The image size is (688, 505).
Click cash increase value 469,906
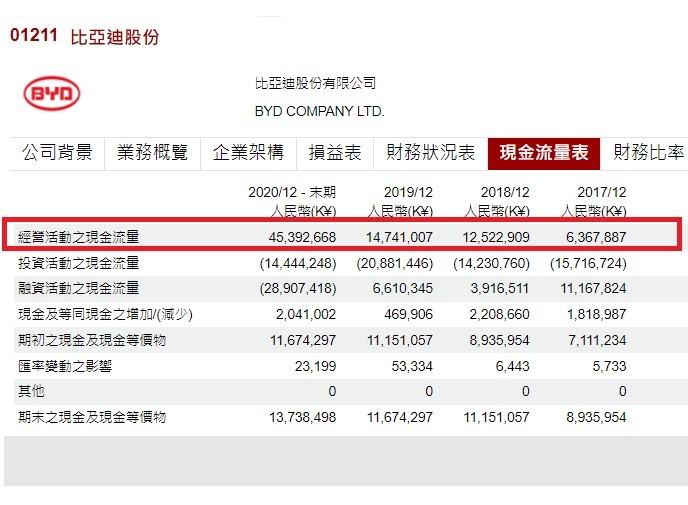tap(408, 315)
